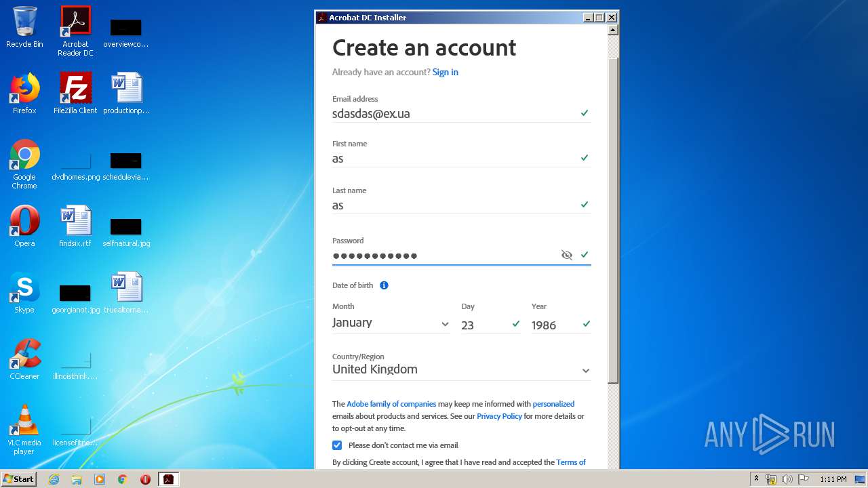
Task: Launch FileZilla Client shortcut
Action: point(75,94)
